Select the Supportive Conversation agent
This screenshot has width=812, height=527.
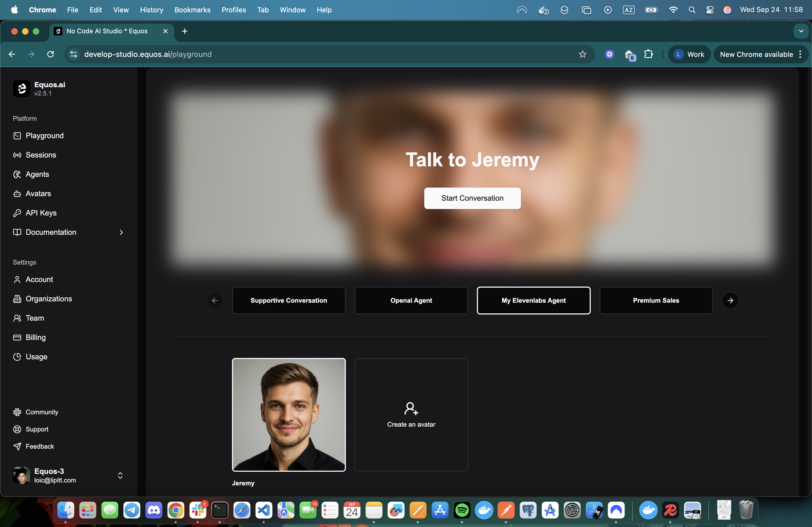(x=289, y=300)
